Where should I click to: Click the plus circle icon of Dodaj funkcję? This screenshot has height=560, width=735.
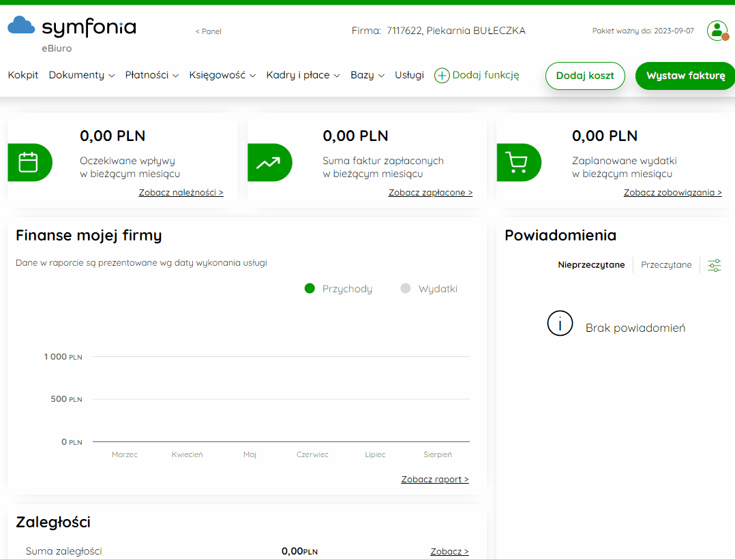(442, 76)
